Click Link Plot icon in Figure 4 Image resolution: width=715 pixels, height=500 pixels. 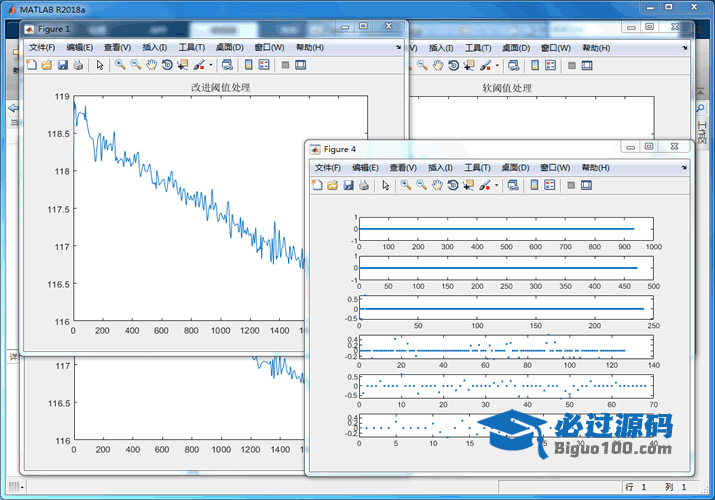coord(513,186)
